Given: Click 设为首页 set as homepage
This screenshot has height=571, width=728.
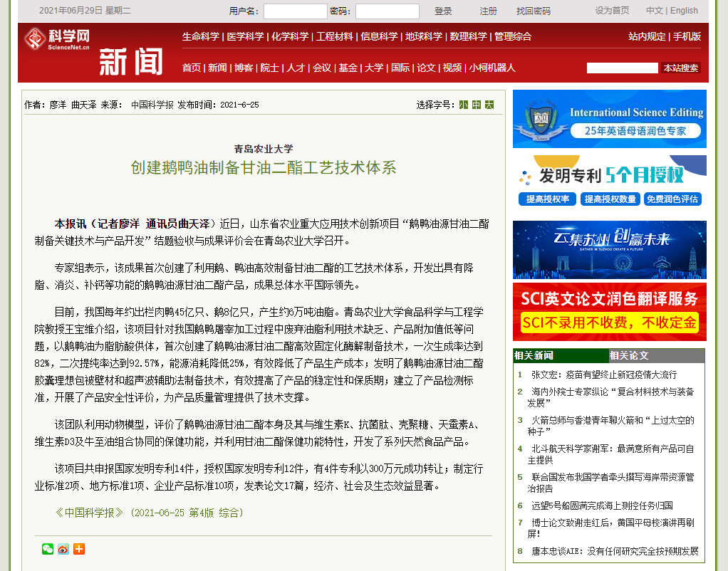Looking at the screenshot, I should coord(613,11).
